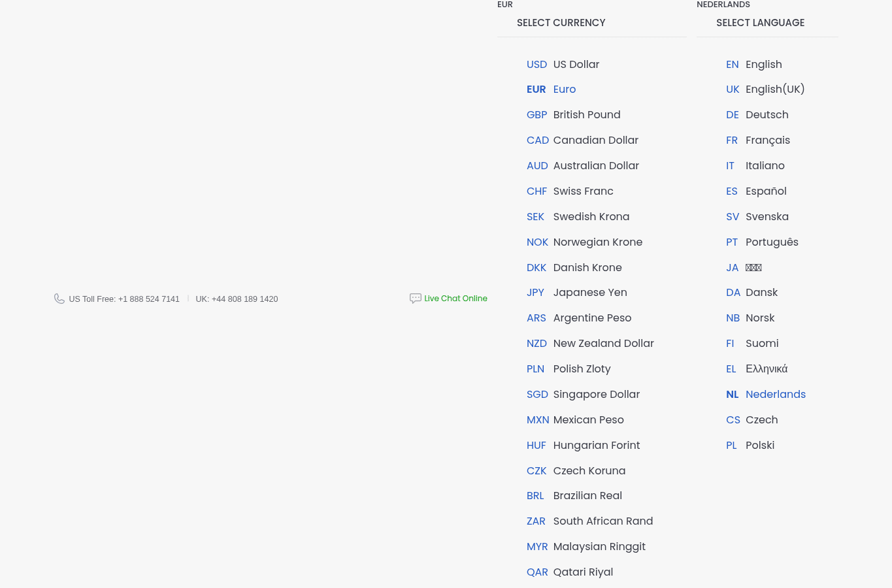Image resolution: width=892 pixels, height=588 pixels.
Task: Choose Polski language
Action: click(x=750, y=446)
